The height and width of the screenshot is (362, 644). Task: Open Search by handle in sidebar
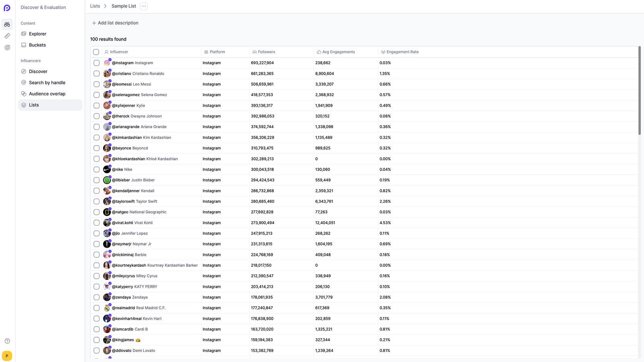click(x=47, y=82)
